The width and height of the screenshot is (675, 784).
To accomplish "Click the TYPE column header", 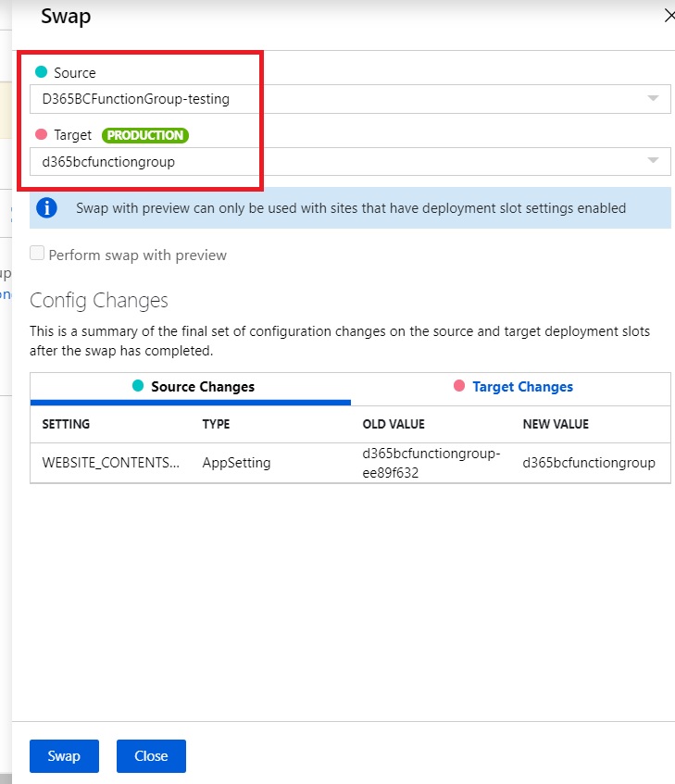I will tap(216, 424).
